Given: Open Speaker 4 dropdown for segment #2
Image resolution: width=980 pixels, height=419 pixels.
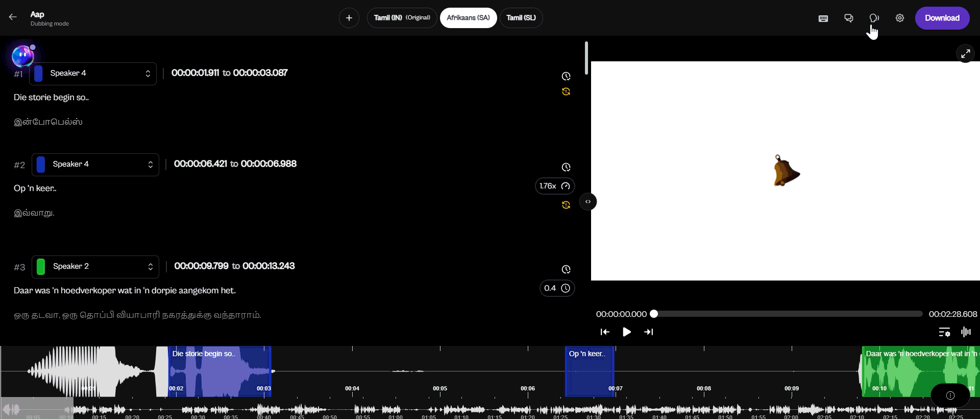Looking at the screenshot, I should (95, 165).
